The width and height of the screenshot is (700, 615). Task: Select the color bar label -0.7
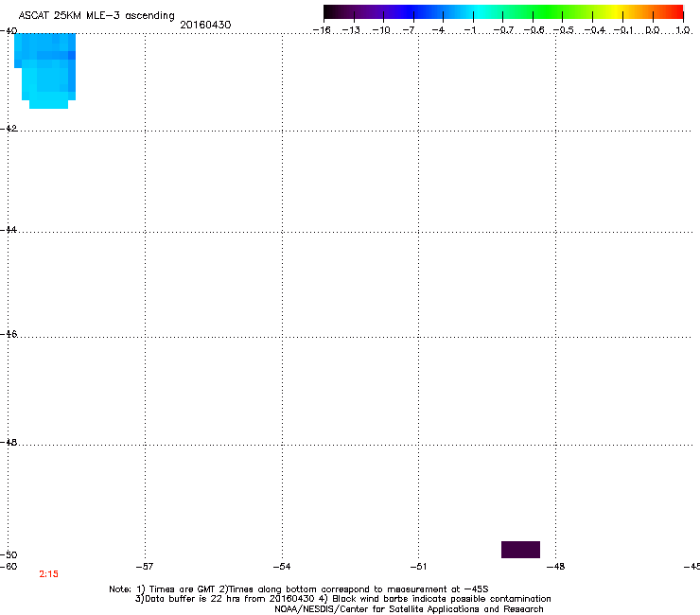coord(503,30)
